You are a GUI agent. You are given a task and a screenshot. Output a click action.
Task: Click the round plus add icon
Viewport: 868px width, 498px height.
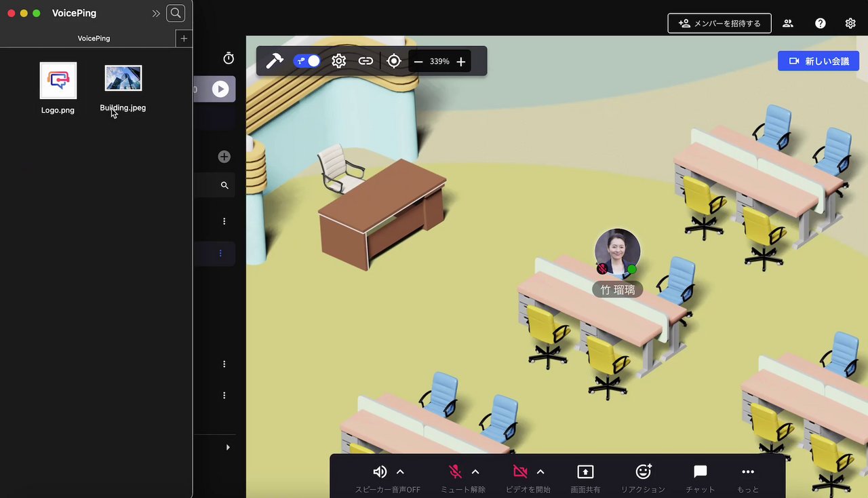tap(224, 157)
